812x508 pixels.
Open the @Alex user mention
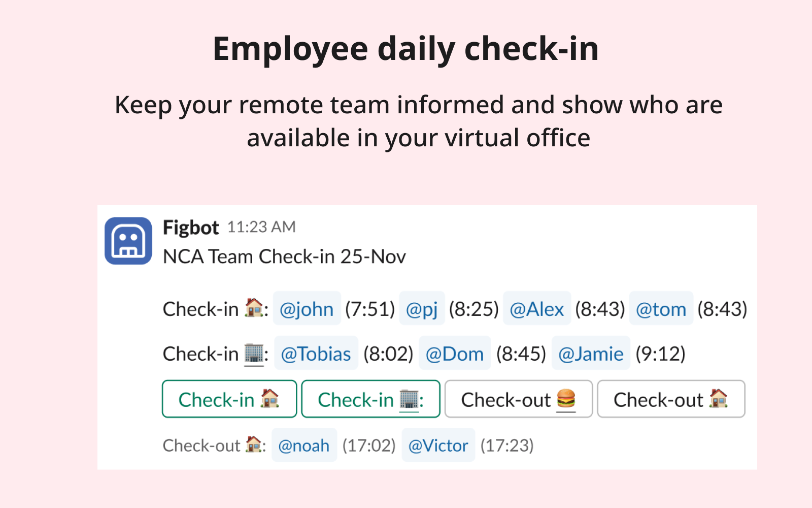coord(536,309)
